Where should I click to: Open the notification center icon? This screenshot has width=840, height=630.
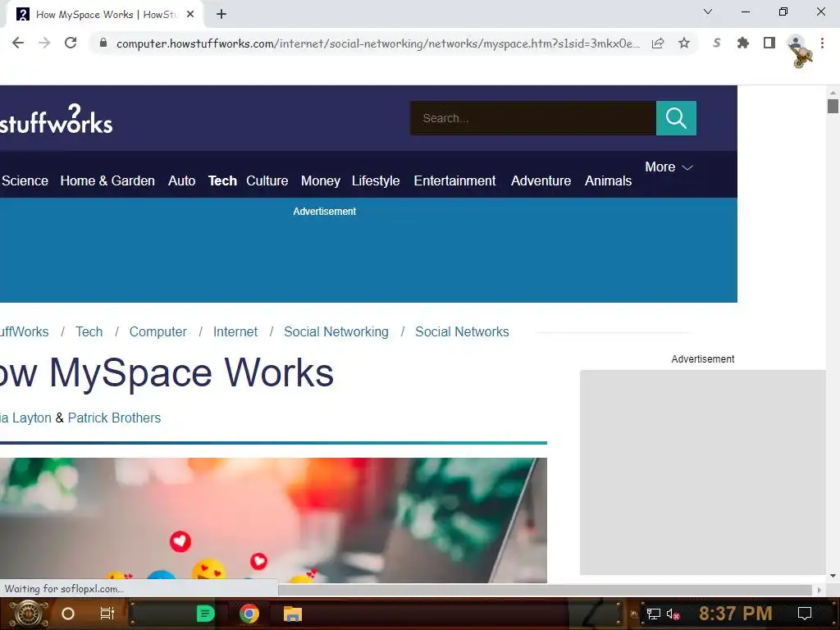pos(805,614)
